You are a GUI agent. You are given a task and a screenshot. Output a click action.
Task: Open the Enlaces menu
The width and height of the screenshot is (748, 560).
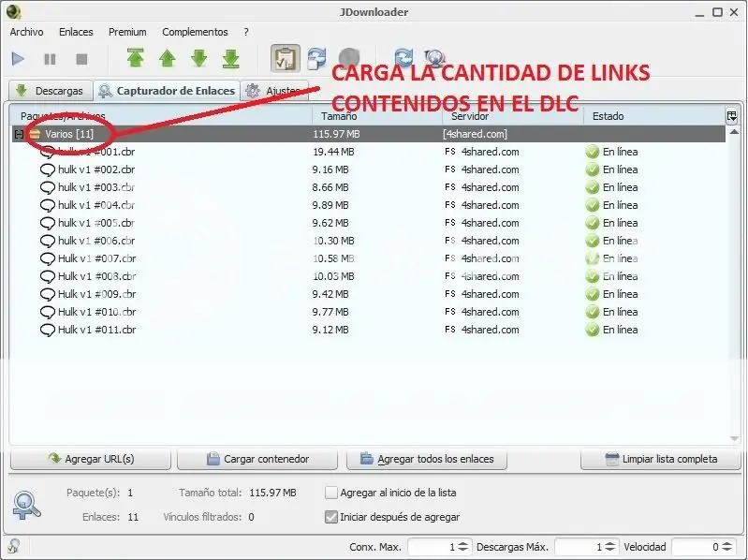coord(76,32)
